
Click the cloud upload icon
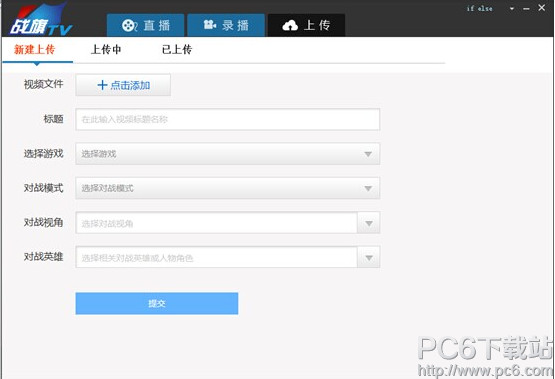290,25
